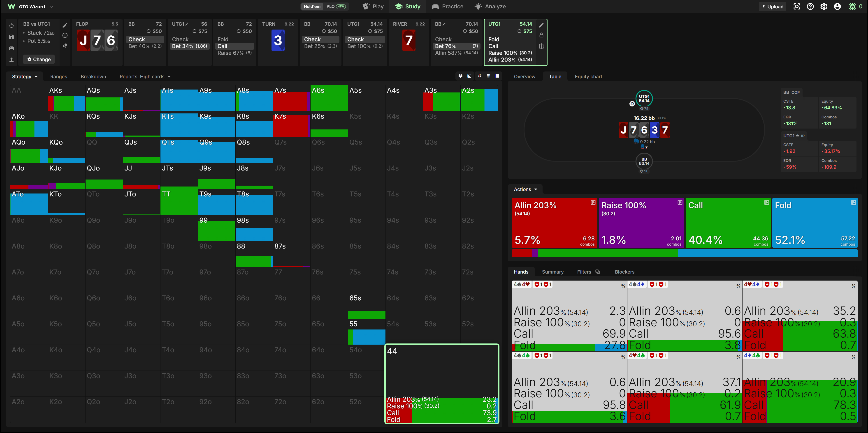This screenshot has width=868, height=433.
Task: Click the Change button
Action: [39, 59]
